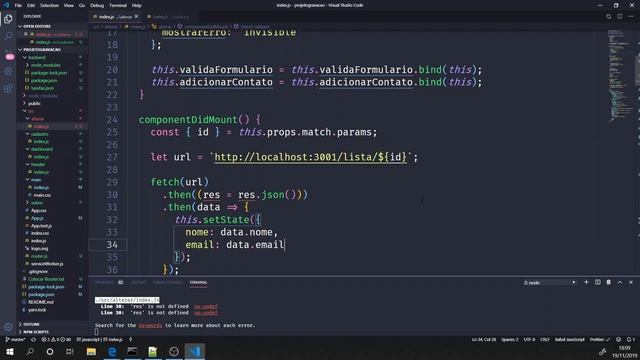Click the localhost:3001 URL in code
Screen dimensions: 640x360
click(x=311, y=157)
